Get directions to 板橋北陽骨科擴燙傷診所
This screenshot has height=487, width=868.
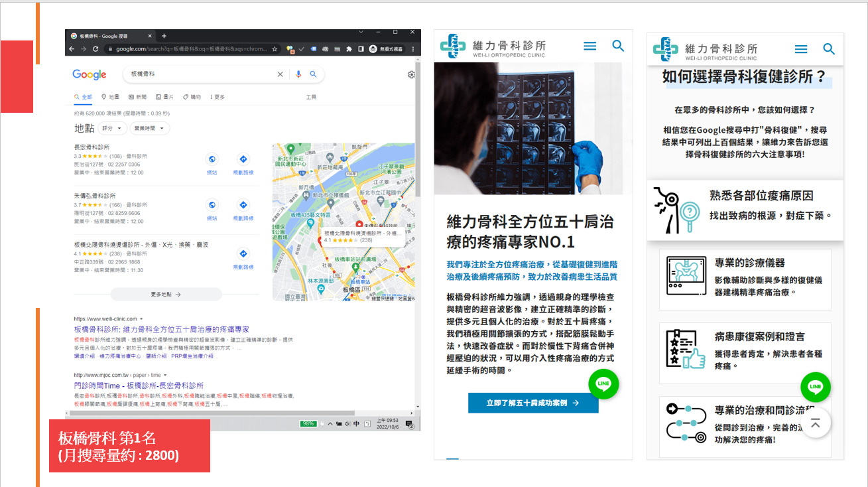coord(243,253)
